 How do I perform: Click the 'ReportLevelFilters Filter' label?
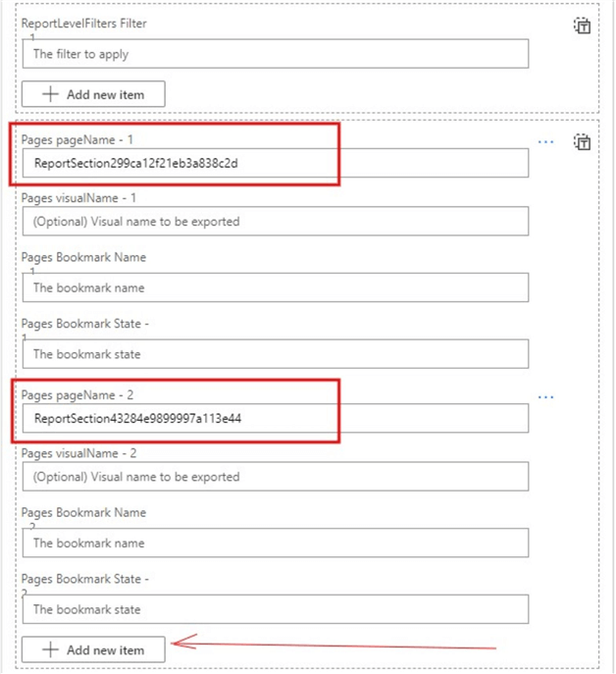[x=84, y=23]
